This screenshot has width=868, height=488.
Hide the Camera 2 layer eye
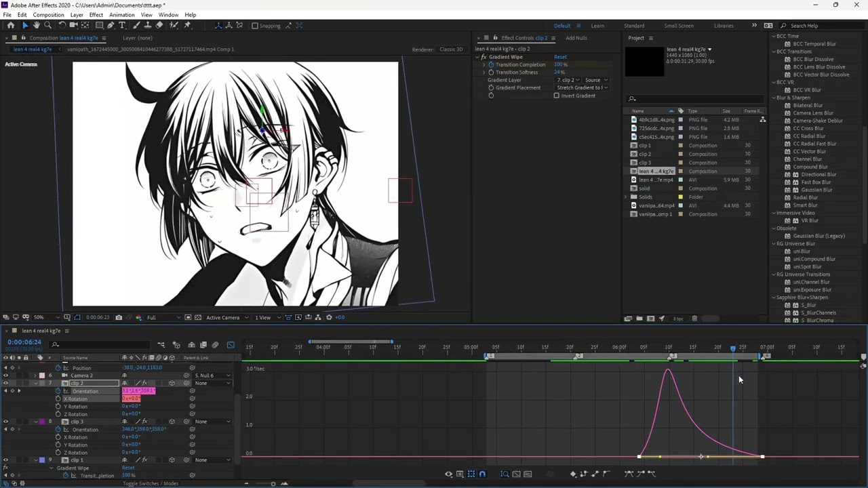(5, 375)
